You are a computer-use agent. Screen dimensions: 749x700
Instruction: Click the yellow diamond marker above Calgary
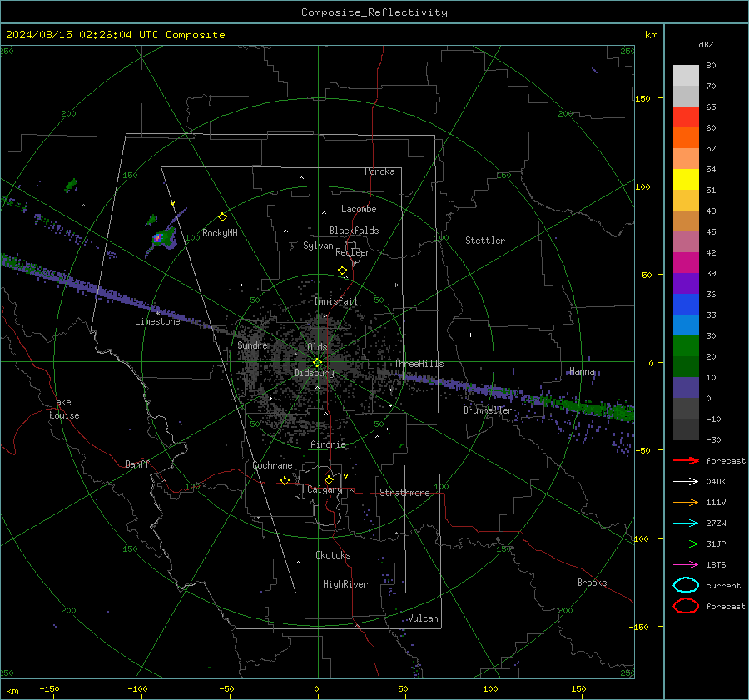click(329, 479)
